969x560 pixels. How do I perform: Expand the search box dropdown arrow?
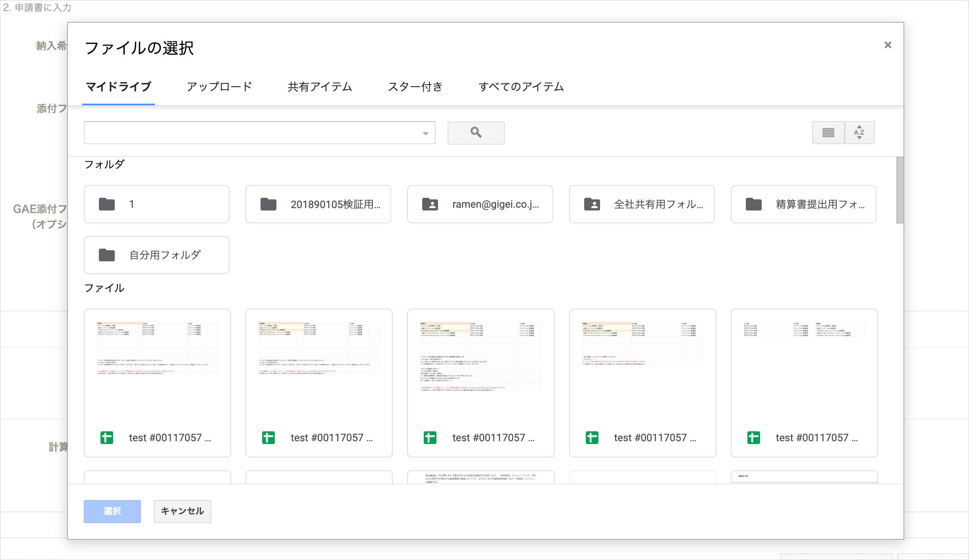point(426,133)
